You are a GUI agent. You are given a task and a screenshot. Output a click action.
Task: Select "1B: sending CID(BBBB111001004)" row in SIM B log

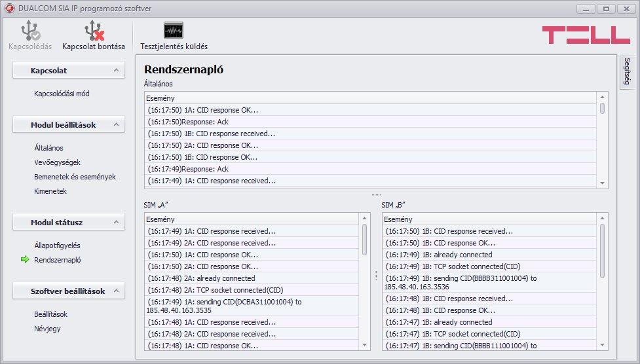[x=489, y=345]
